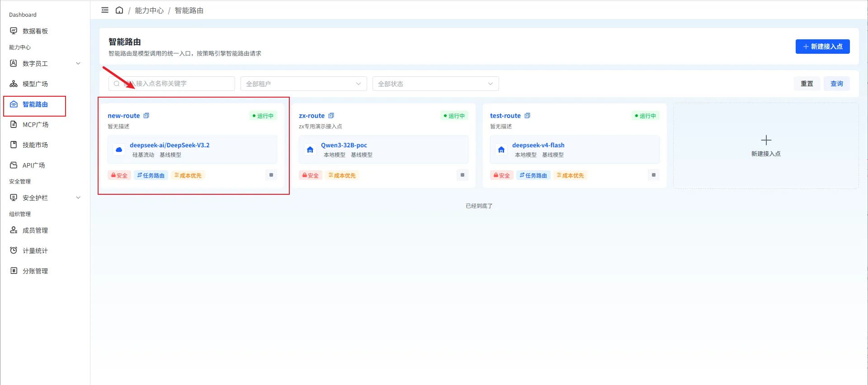Click 成本优先 tag on zx-route card
Image resolution: width=868 pixels, height=385 pixels.
pyautogui.click(x=342, y=175)
